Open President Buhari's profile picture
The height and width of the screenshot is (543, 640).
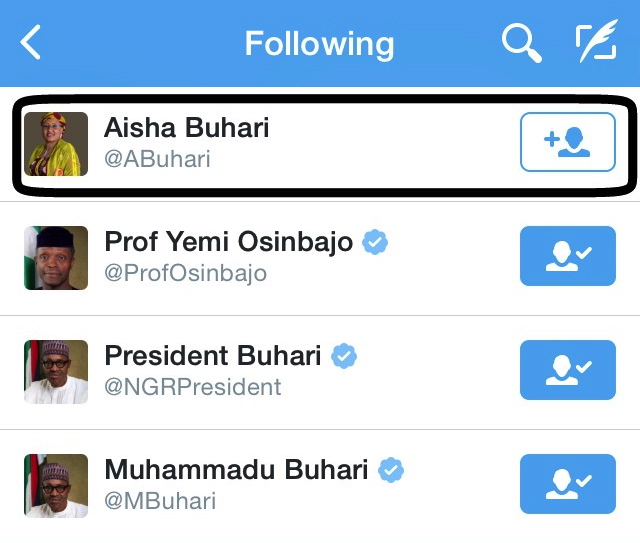click(x=56, y=372)
